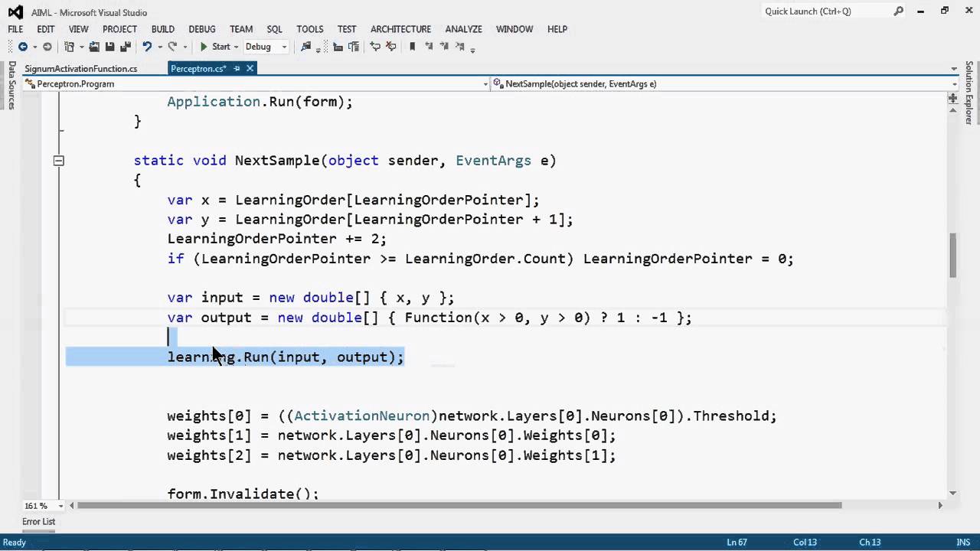
Task: Open the EDIT menu
Action: [46, 29]
